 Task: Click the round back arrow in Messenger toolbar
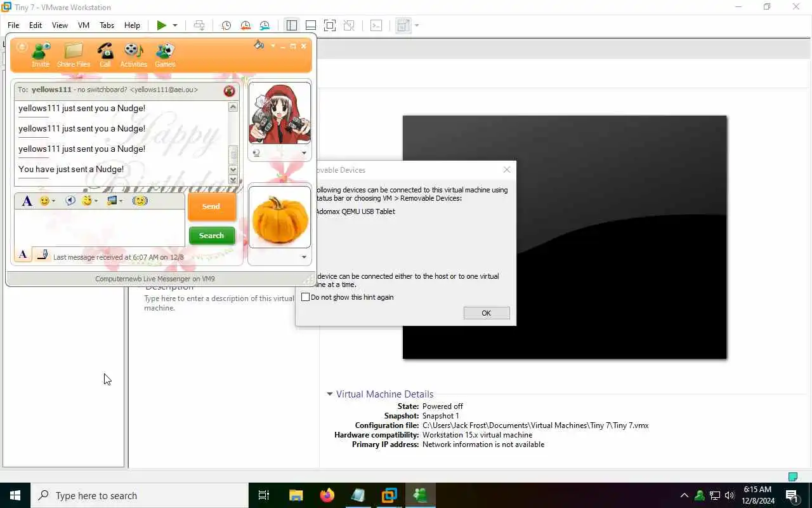(22, 47)
